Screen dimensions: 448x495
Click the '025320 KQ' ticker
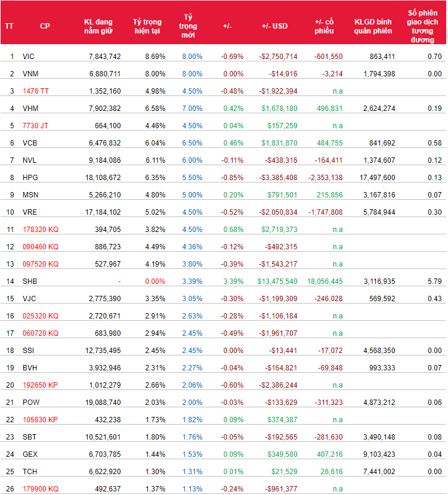(41, 316)
